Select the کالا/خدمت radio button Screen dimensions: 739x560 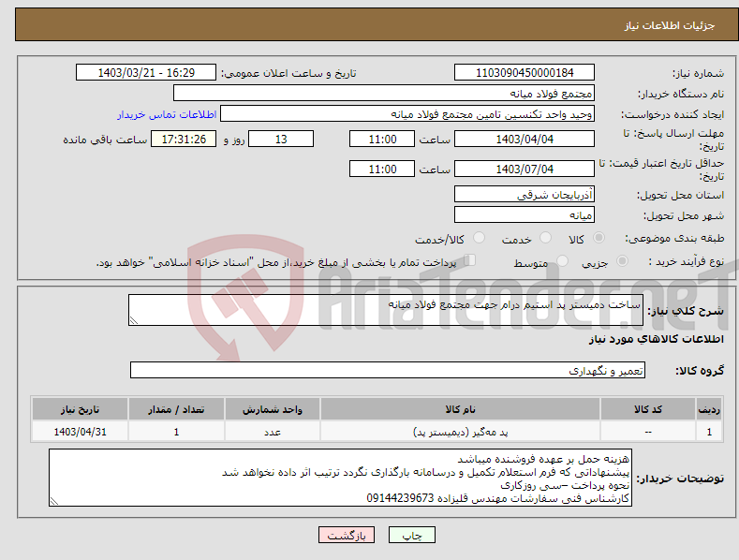(x=479, y=238)
